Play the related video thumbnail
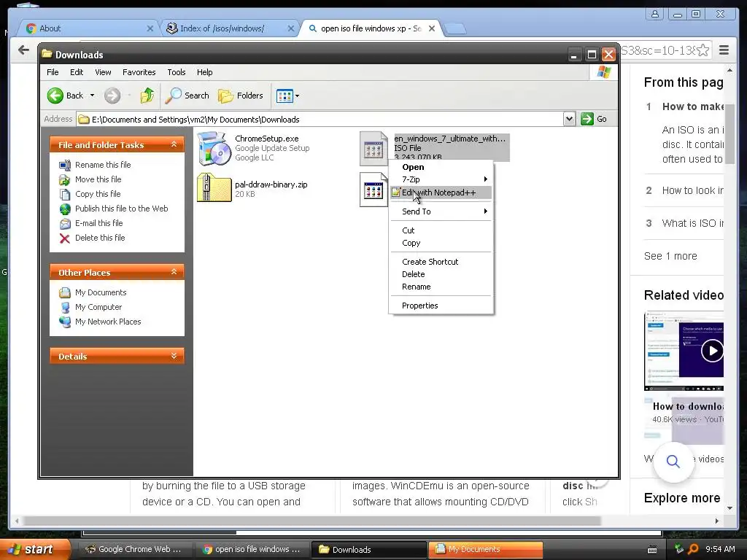 point(712,351)
